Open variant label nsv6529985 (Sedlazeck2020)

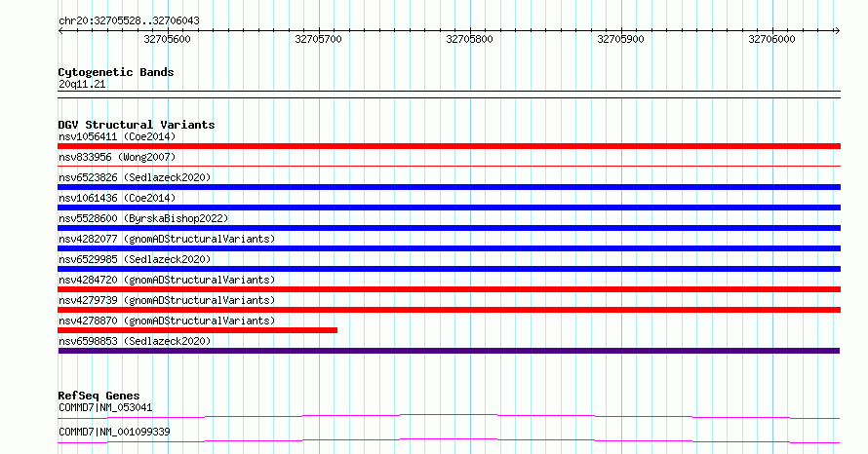(x=135, y=259)
